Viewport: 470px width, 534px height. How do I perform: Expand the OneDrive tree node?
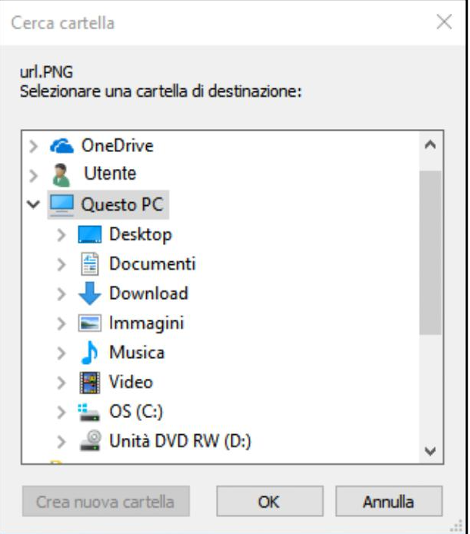(33, 146)
